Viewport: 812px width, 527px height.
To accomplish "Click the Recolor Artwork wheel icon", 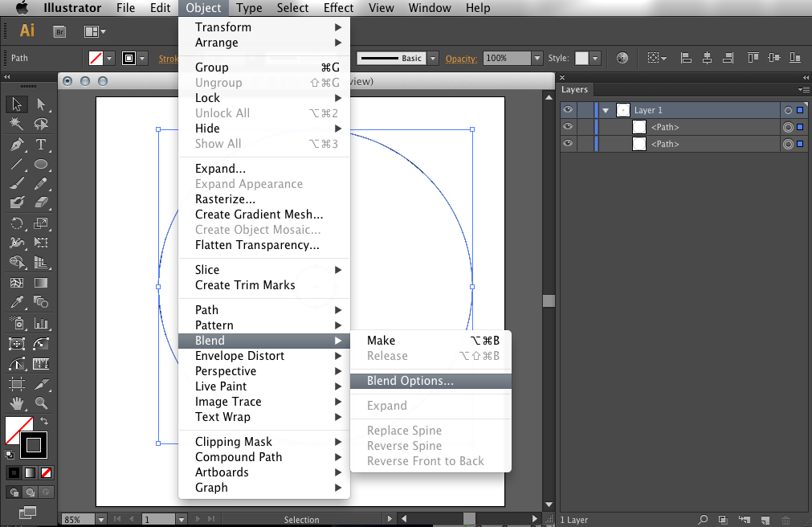I will 622,58.
